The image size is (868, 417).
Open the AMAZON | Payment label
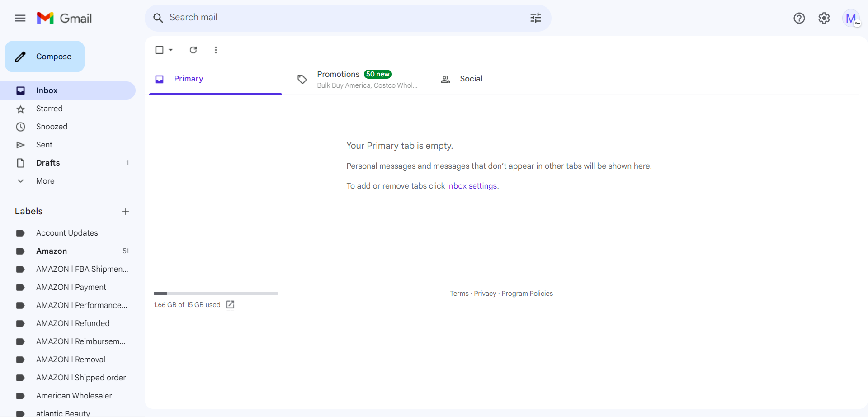coord(68,287)
